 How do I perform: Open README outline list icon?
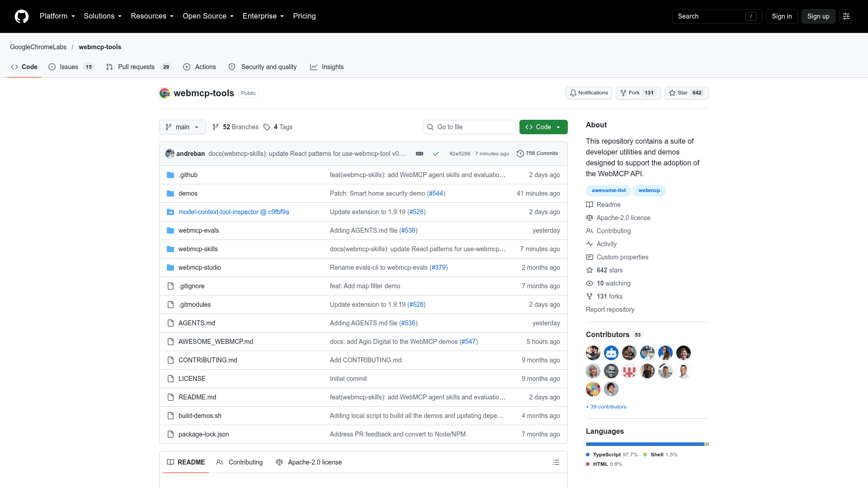pos(556,462)
